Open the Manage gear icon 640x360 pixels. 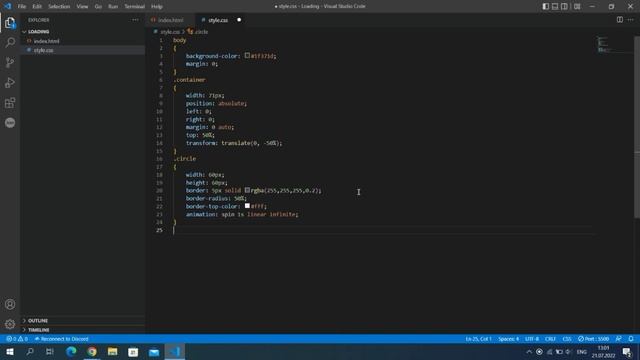pos(10,324)
